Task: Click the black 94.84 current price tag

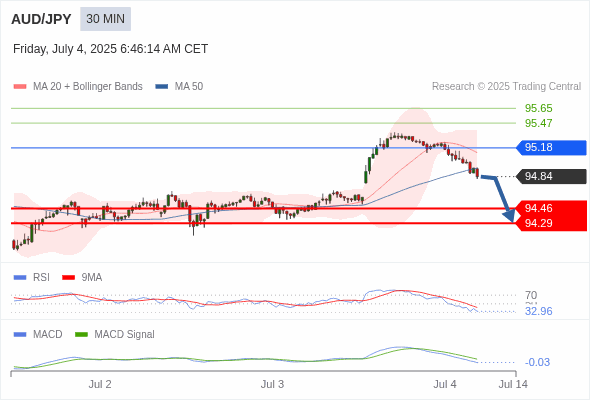Action: click(551, 176)
